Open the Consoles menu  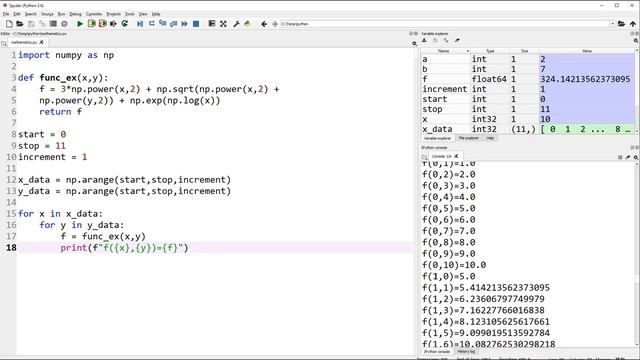coord(94,14)
